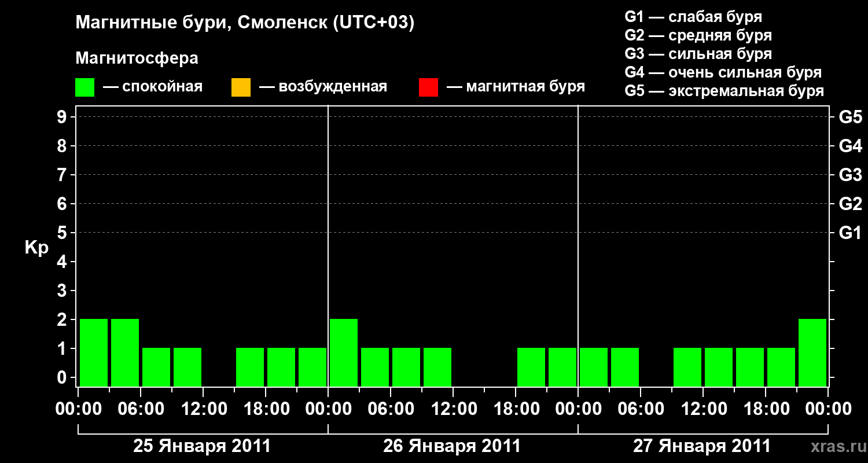Click the '12:00' time label under 26 January
868x463 pixels.
tap(454, 409)
